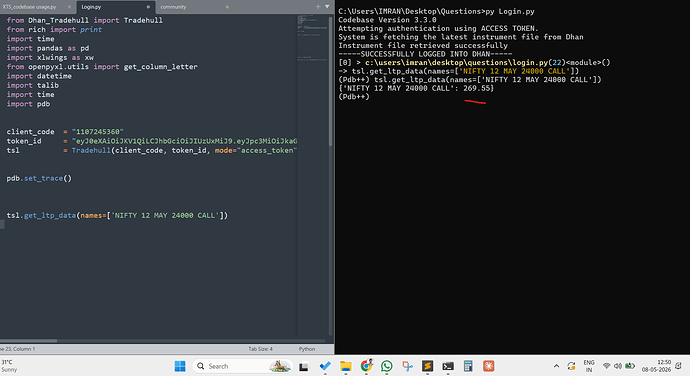Click 'import datetime' line
Image resolution: width=690 pixels, height=376 pixels.
pyautogui.click(x=39, y=76)
